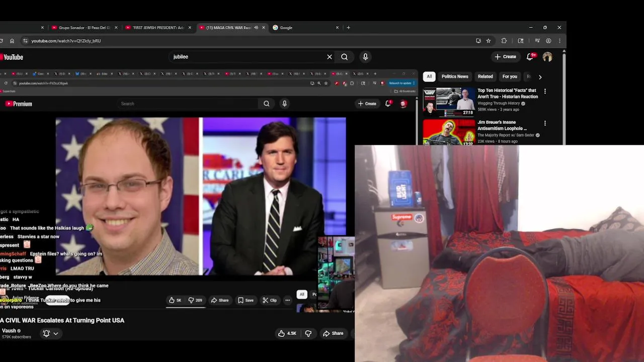Click the inner page's Create button

pyautogui.click(x=367, y=104)
